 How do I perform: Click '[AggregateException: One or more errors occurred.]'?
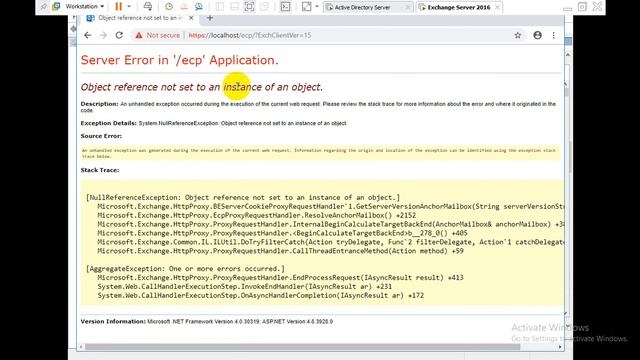(x=185, y=269)
